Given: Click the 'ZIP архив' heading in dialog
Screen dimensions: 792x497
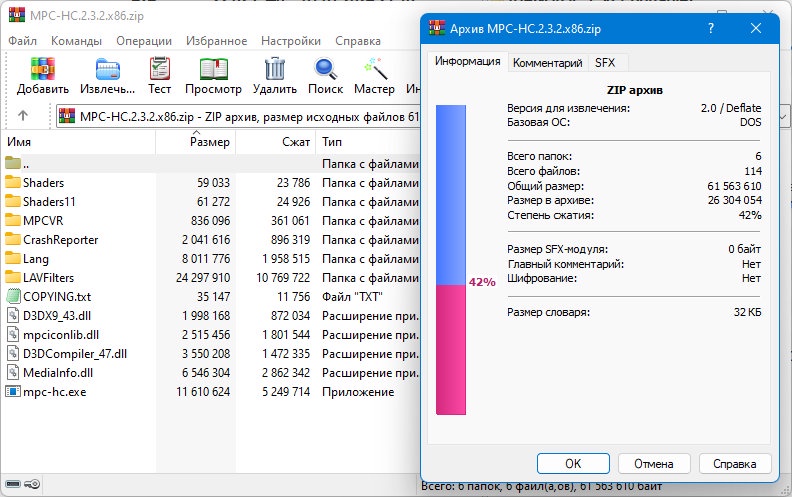Looking at the screenshot, I should [634, 90].
